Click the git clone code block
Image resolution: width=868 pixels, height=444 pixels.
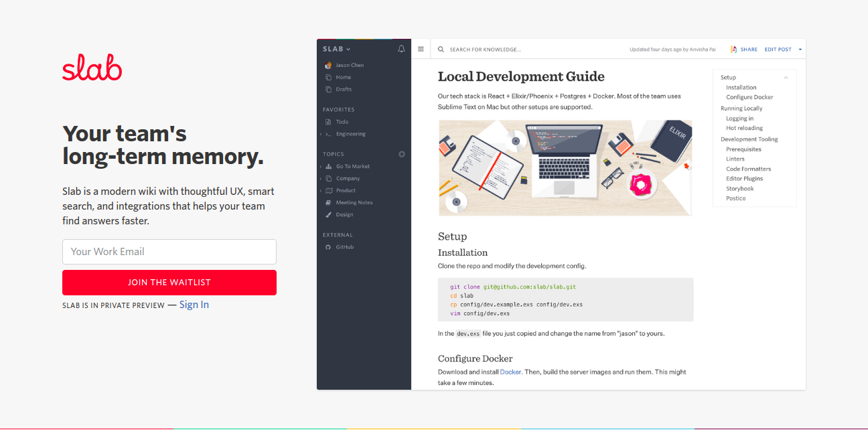click(x=565, y=300)
